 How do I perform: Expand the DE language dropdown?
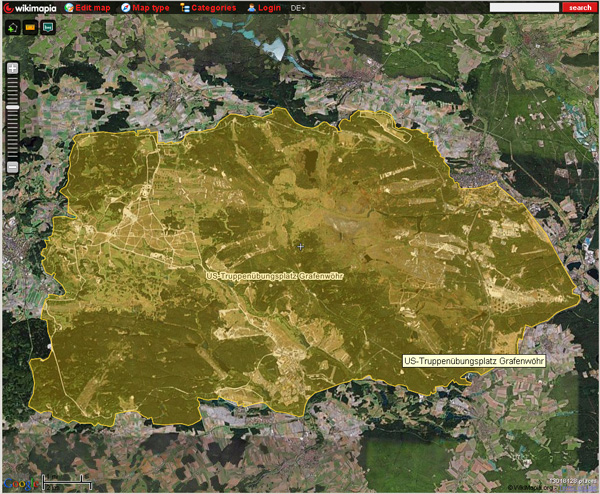coord(298,8)
